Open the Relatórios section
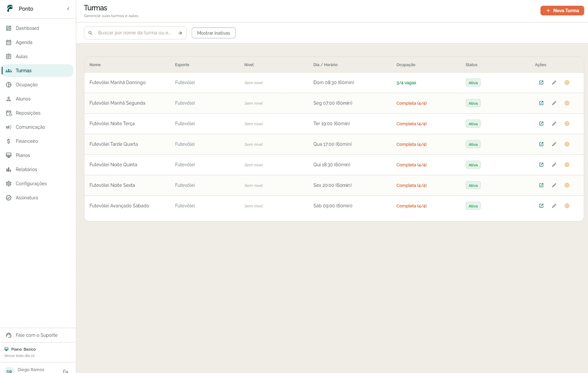Viewport: 588px width, 373px height. 38,170
